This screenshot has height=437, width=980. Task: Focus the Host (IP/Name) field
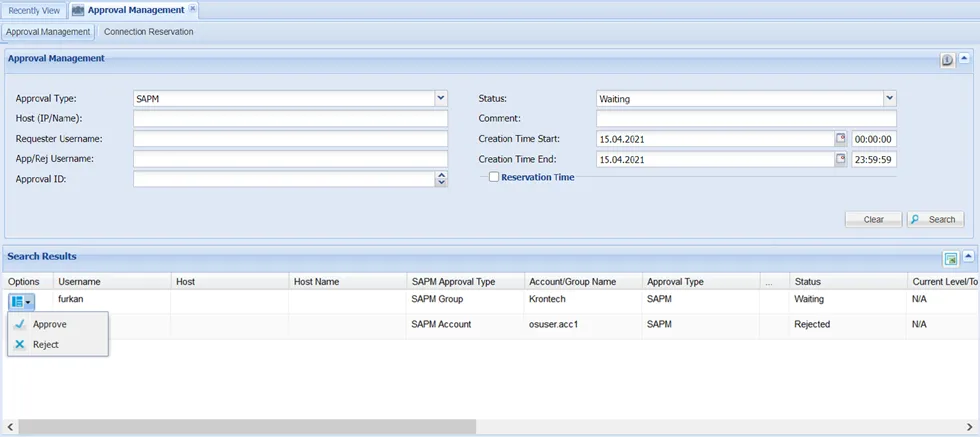(291, 118)
